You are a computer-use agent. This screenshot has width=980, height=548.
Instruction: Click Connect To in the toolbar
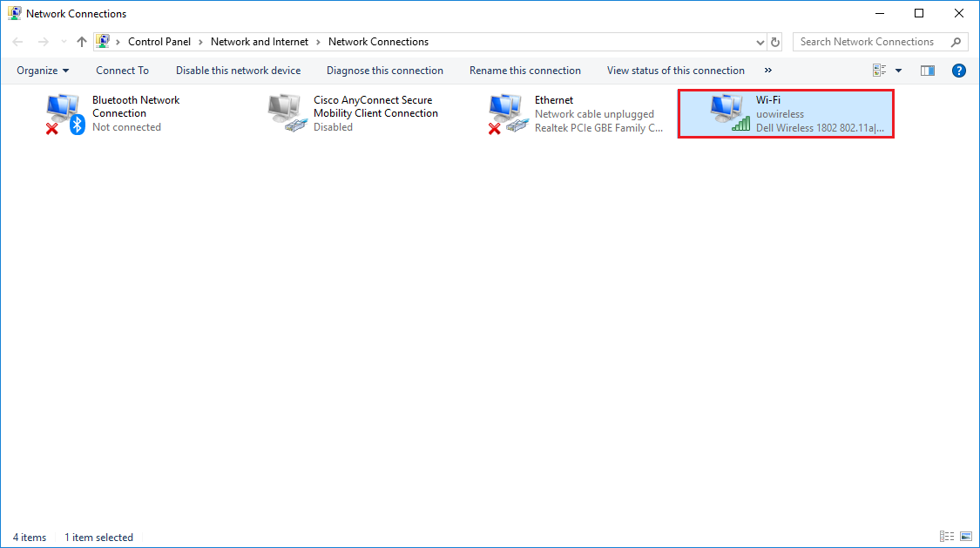click(123, 71)
